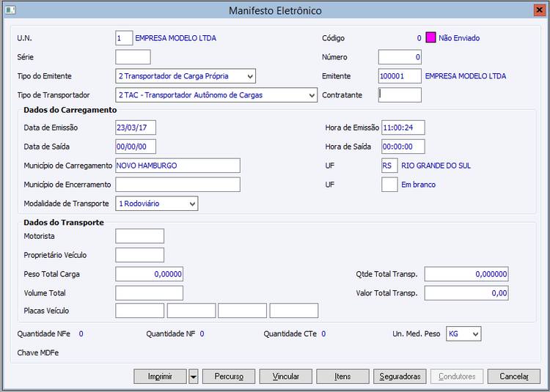Focus the Série input field
The image size is (550, 392).
click(x=133, y=57)
